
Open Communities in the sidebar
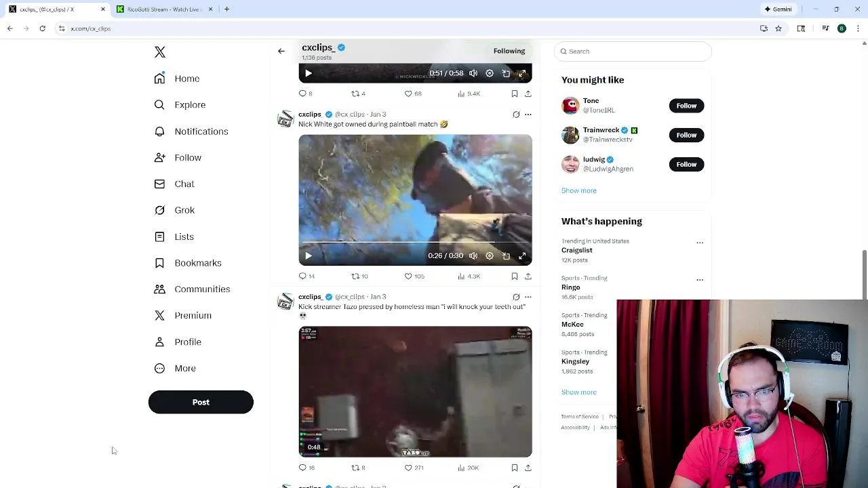(x=192, y=289)
